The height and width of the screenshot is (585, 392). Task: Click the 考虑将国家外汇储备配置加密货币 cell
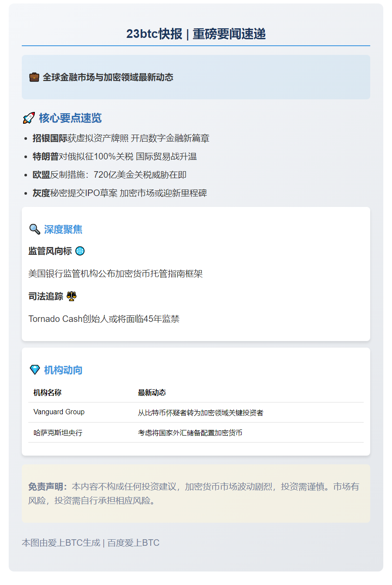click(190, 433)
